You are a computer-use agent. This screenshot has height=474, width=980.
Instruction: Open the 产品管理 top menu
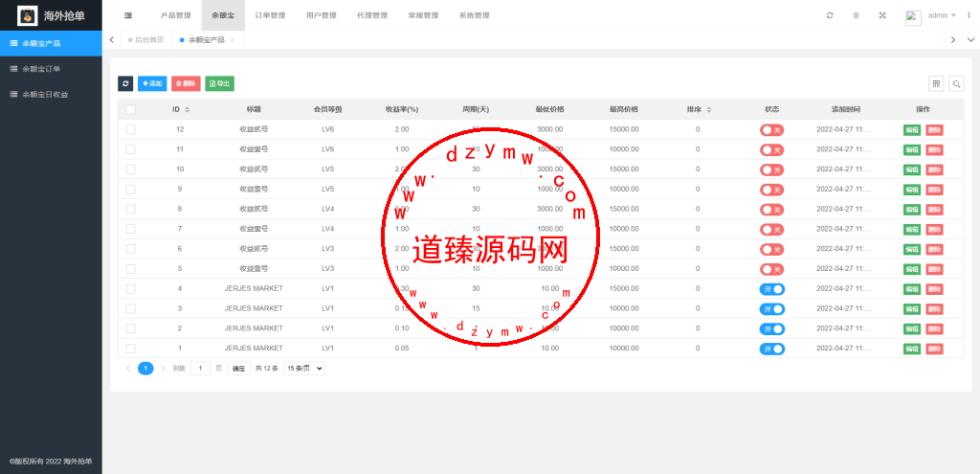click(175, 15)
